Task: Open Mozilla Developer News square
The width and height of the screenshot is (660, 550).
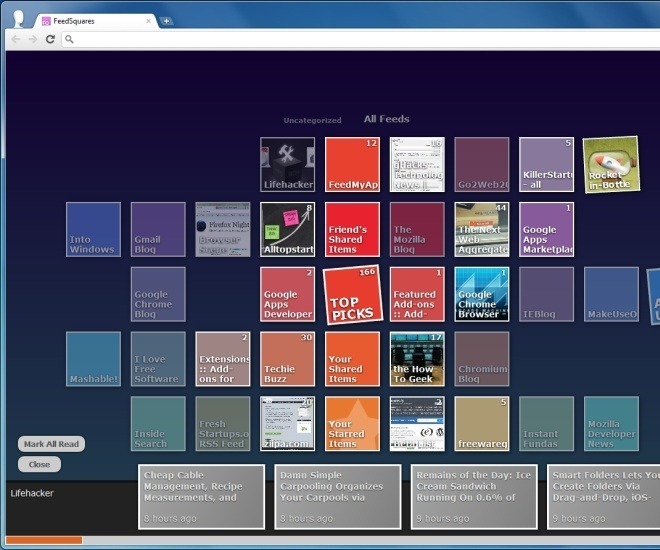Action: click(611, 424)
